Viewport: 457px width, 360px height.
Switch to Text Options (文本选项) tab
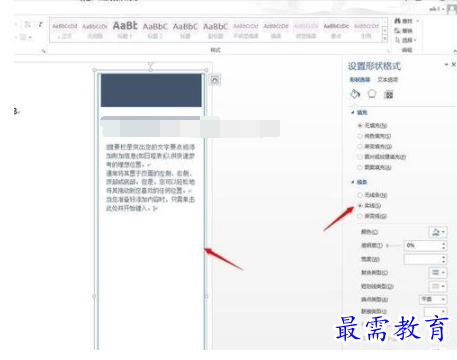(387, 79)
